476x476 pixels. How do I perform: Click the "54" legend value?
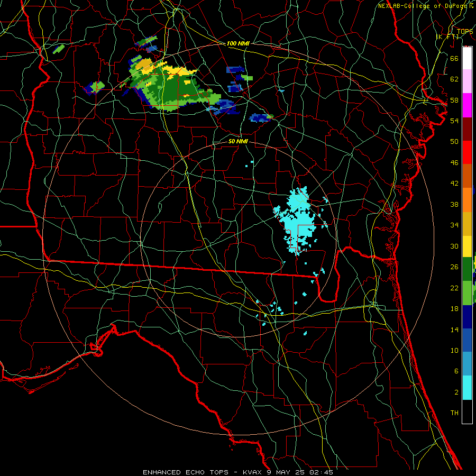(x=454, y=121)
